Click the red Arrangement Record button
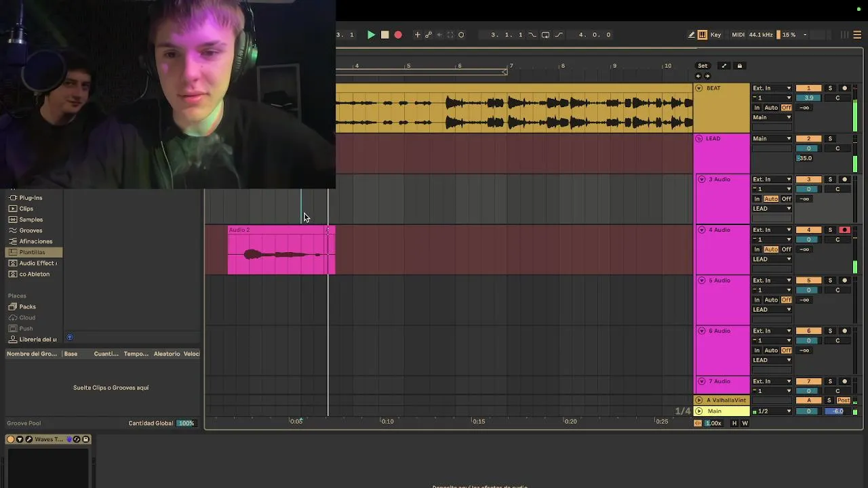 [398, 35]
